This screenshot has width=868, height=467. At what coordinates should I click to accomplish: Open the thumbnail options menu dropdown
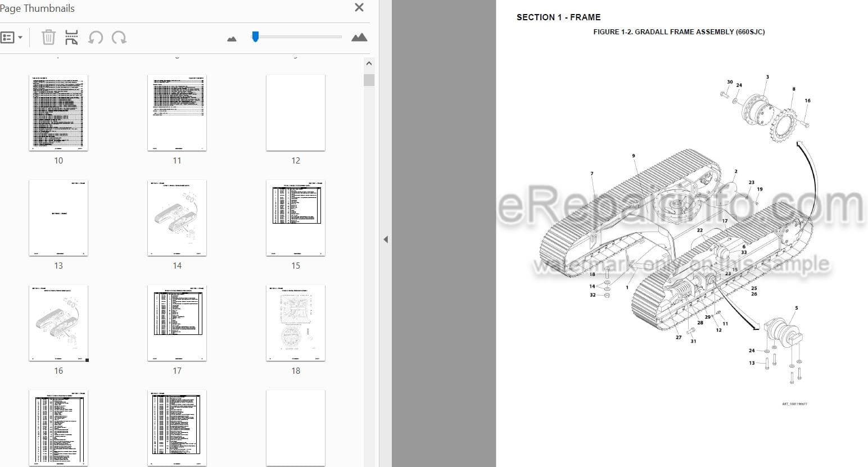(x=12, y=38)
